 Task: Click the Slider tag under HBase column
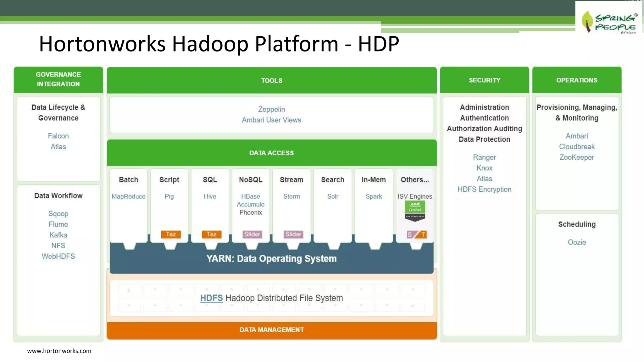pyautogui.click(x=252, y=234)
